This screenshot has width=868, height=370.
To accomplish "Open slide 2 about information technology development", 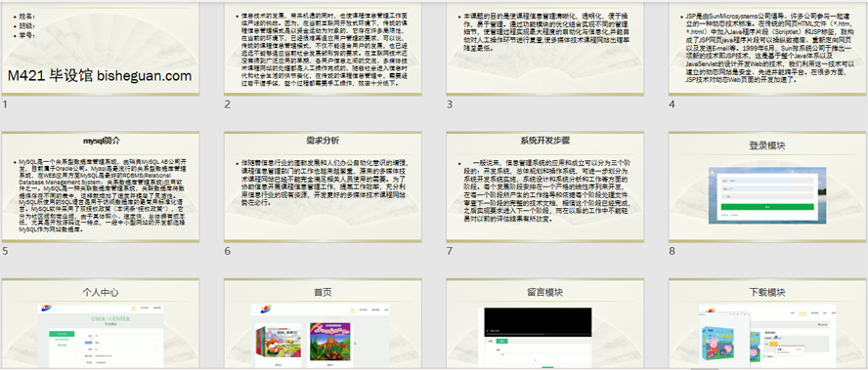I will [x=323, y=48].
